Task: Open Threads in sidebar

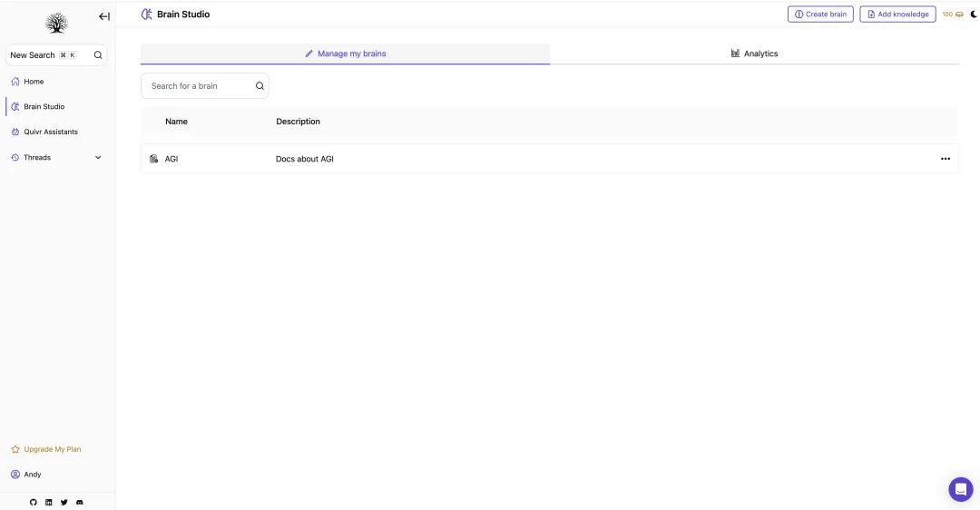Action: click(37, 158)
